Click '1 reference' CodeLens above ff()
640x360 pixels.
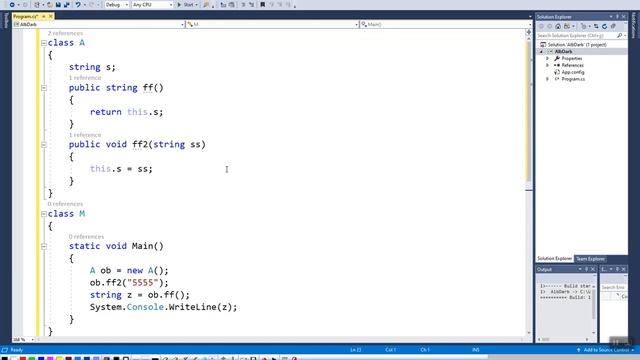(x=85, y=78)
